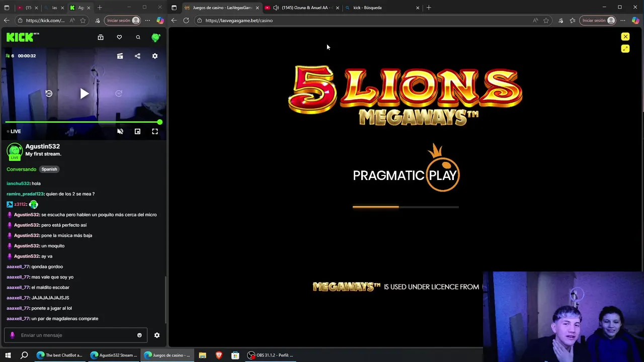Unmute the Kick stream audio
This screenshot has width=644, height=362.
click(x=120, y=131)
